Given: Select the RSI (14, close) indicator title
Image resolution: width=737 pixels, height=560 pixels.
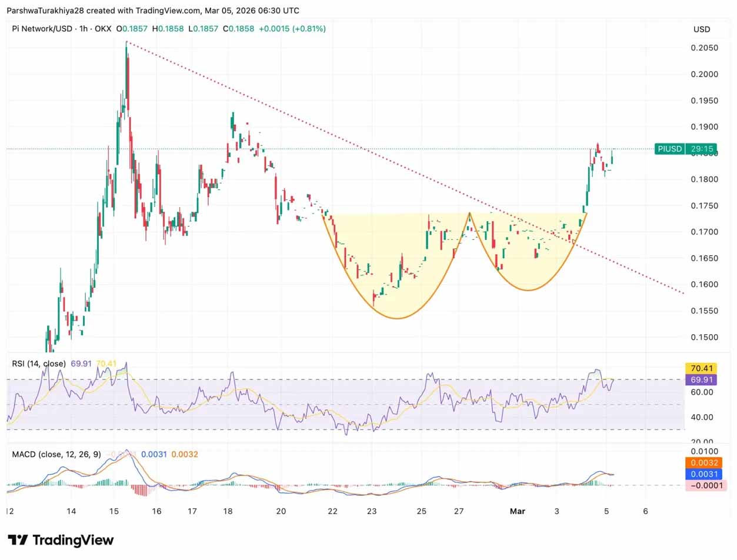Looking at the screenshot, I should click(x=39, y=364).
